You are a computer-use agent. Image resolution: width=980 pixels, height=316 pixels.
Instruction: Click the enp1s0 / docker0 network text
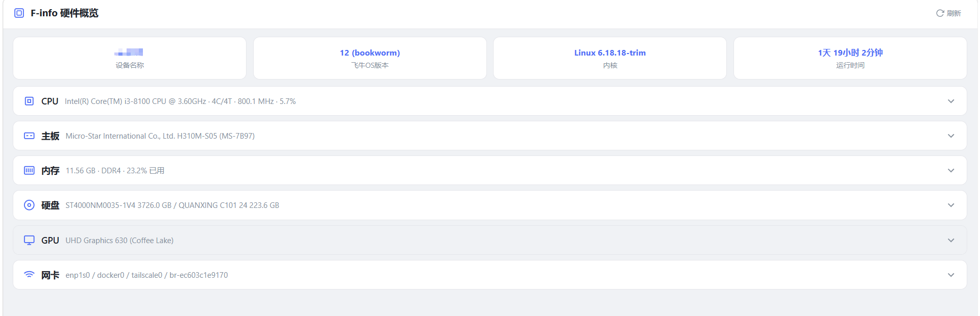click(x=146, y=275)
